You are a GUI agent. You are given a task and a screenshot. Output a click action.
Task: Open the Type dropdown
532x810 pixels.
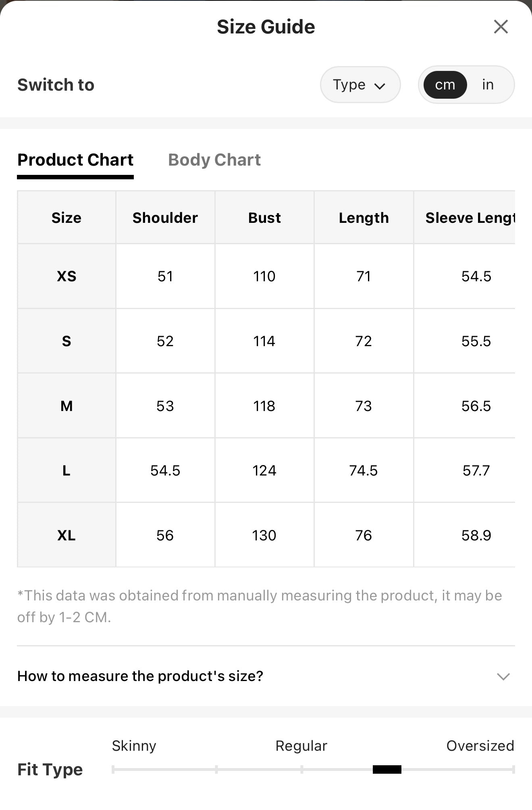[360, 85]
